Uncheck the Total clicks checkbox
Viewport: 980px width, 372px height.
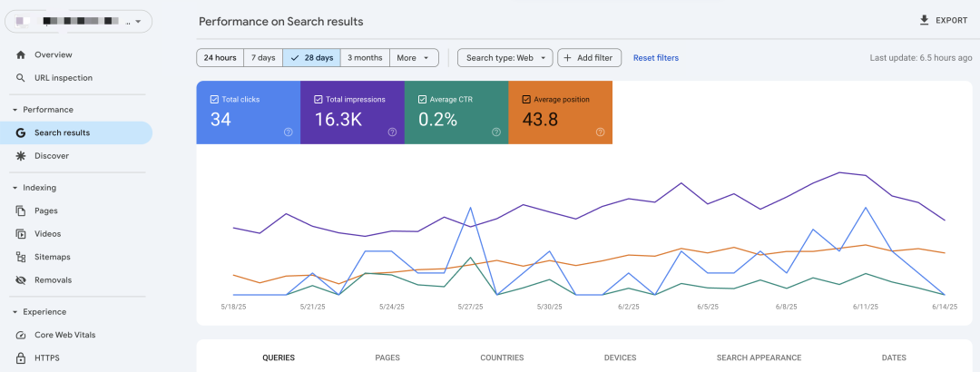click(214, 100)
